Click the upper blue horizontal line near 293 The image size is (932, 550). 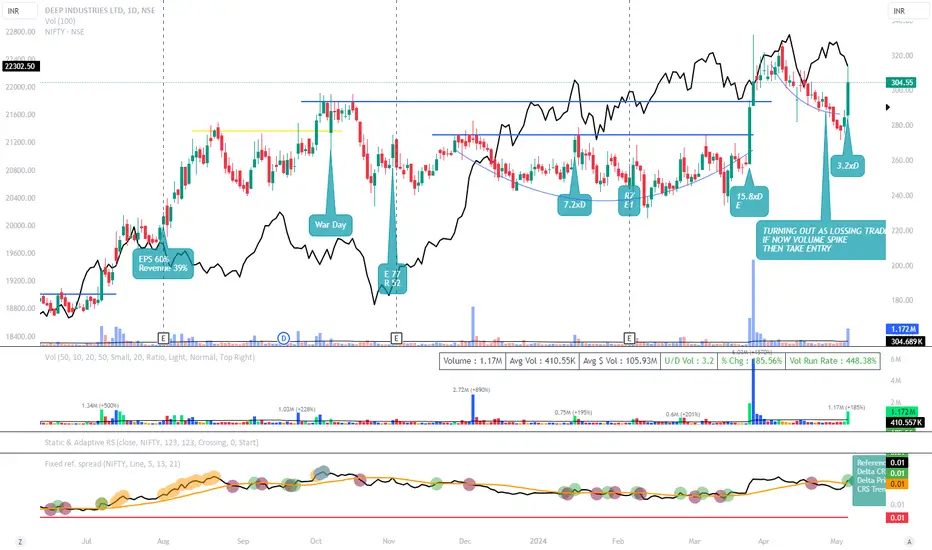point(536,102)
